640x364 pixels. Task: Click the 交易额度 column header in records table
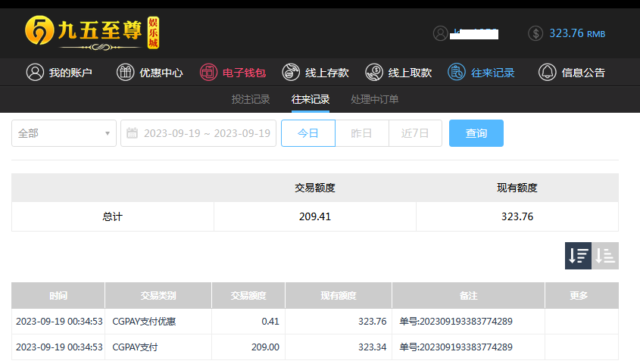(x=248, y=296)
